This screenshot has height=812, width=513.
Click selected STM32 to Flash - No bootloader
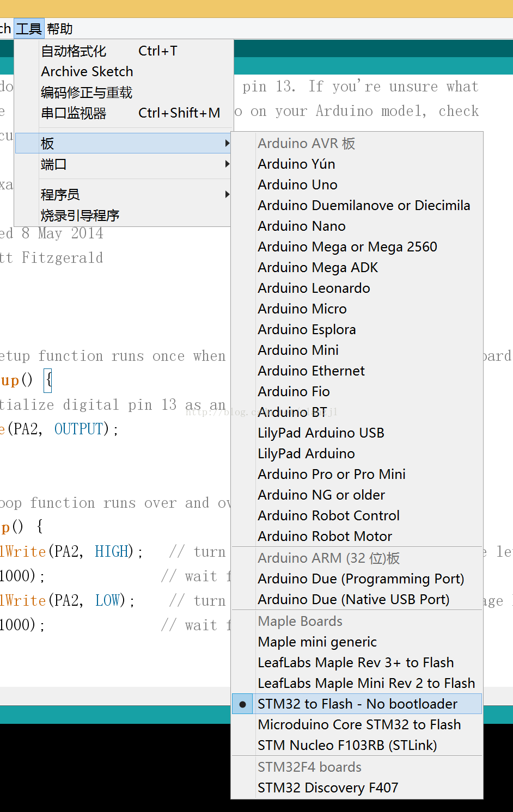[357, 704]
